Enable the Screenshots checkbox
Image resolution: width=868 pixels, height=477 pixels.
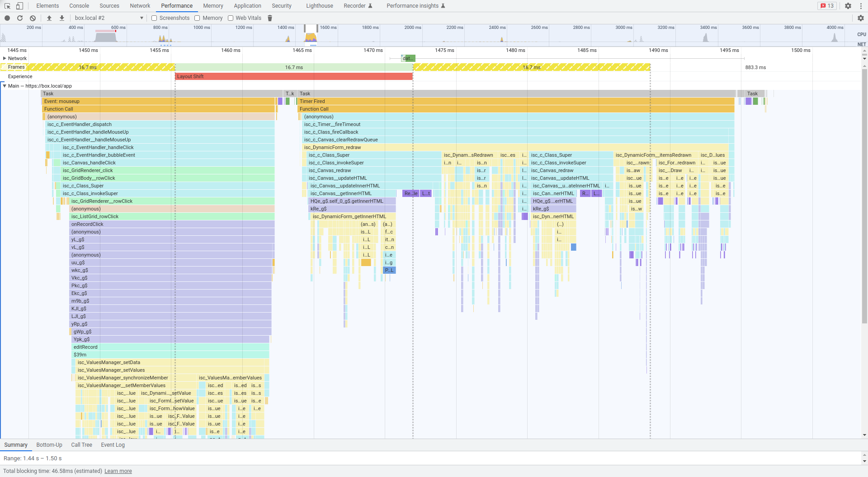[x=154, y=18]
